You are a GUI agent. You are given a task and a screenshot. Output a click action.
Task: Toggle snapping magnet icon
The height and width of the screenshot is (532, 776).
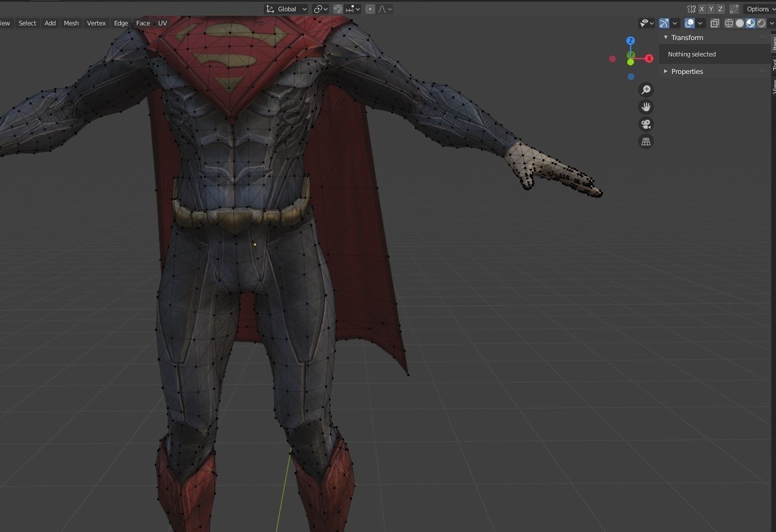[x=337, y=9]
